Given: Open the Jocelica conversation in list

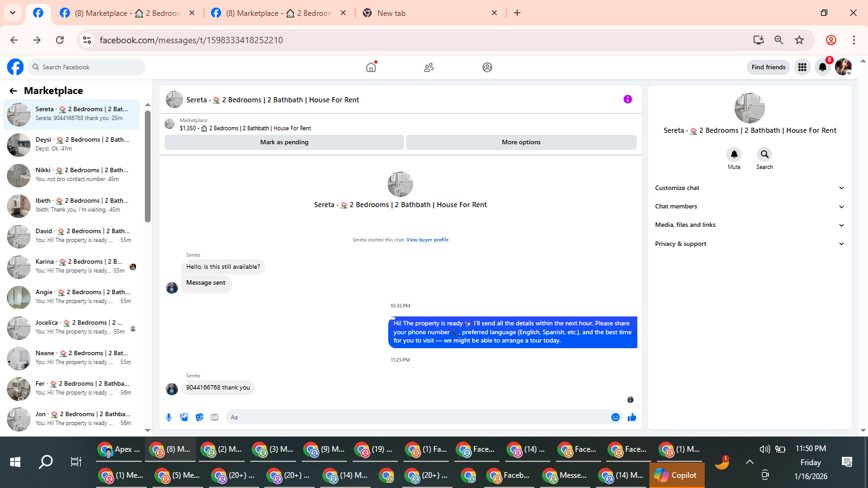Looking at the screenshot, I should click(72, 328).
